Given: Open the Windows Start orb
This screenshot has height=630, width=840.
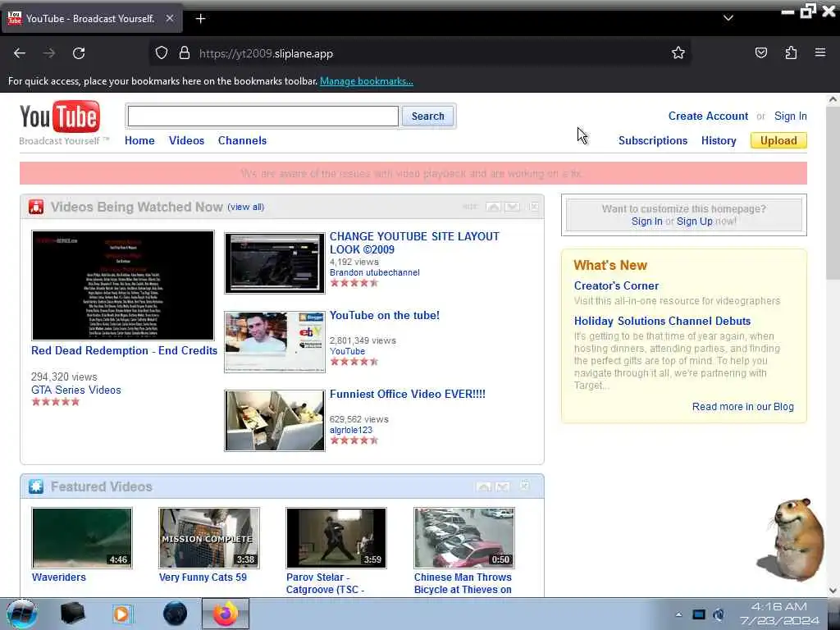Looking at the screenshot, I should [x=21, y=614].
